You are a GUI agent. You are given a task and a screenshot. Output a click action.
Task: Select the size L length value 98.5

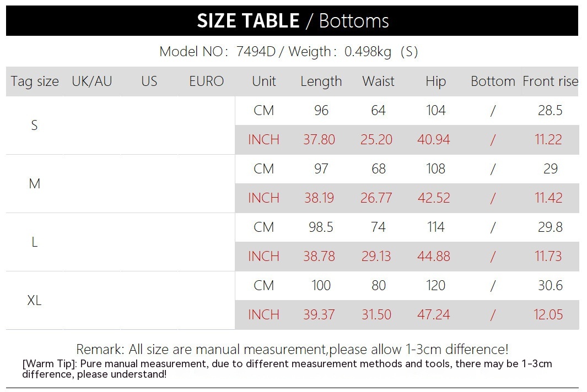pos(321,227)
